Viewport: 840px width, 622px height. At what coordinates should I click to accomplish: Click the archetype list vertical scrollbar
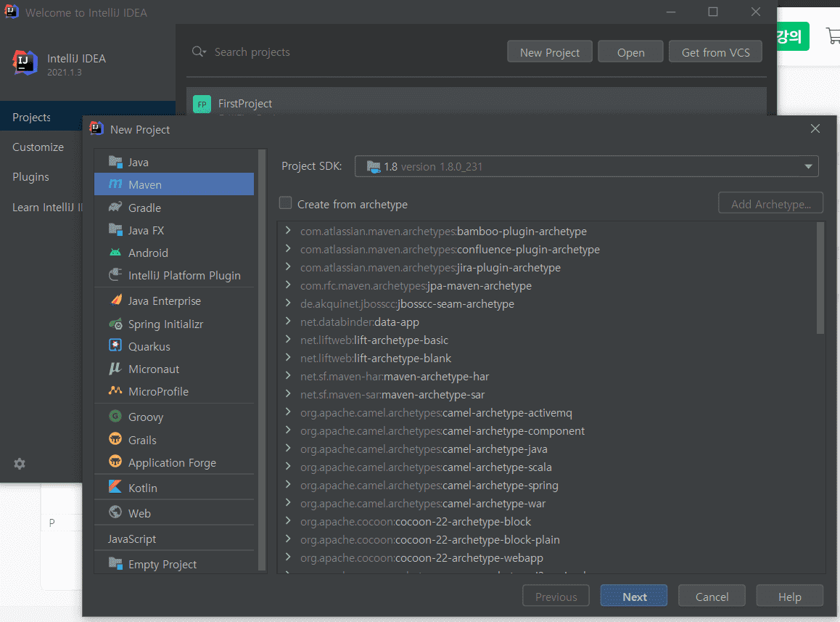point(820,278)
